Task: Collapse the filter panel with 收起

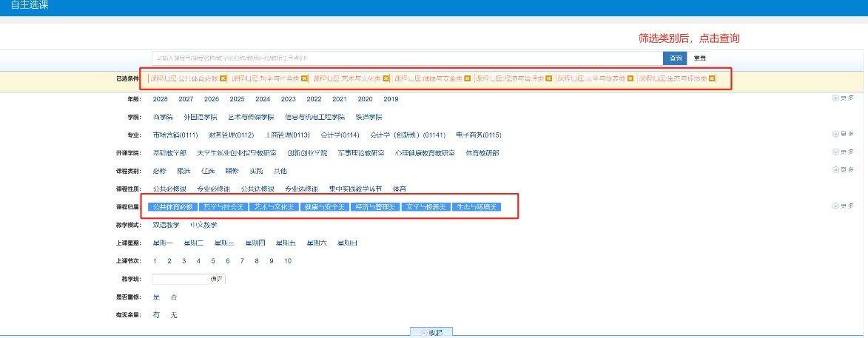Action: pyautogui.click(x=431, y=333)
